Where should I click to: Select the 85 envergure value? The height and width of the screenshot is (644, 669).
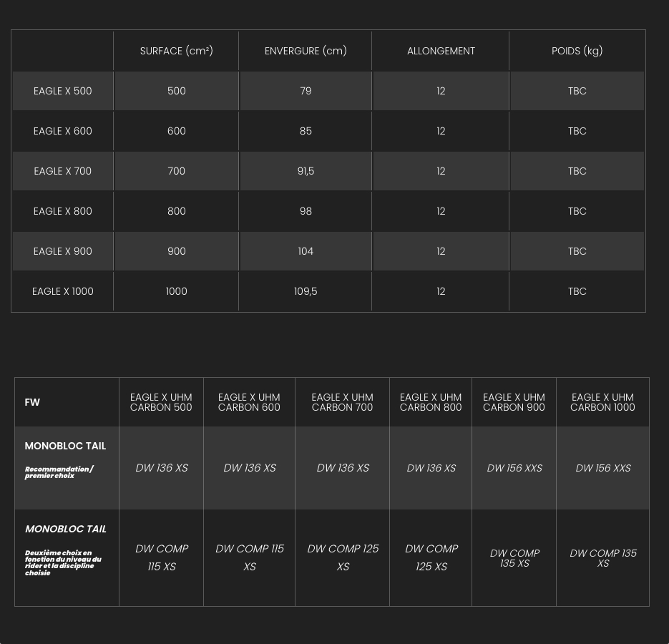(x=306, y=131)
